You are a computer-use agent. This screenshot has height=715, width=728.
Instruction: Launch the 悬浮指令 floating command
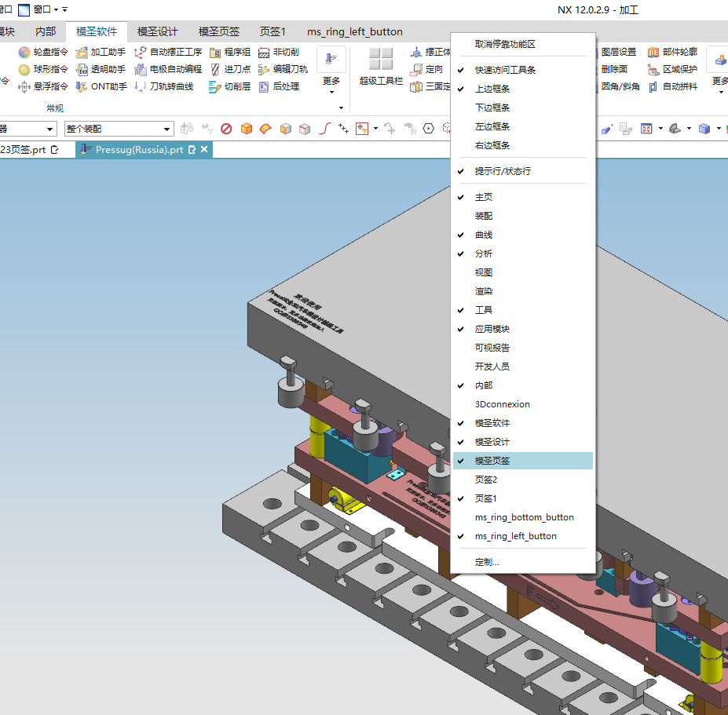pyautogui.click(x=43, y=86)
